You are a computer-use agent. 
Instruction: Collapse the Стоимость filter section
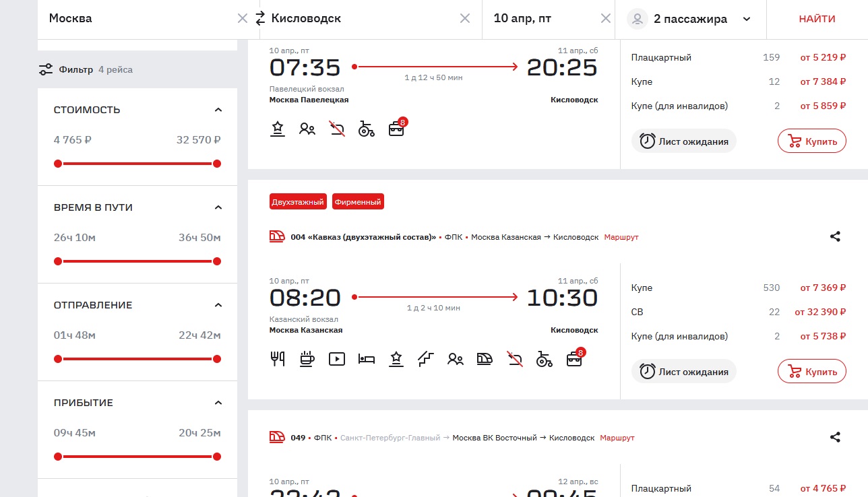[x=218, y=110]
